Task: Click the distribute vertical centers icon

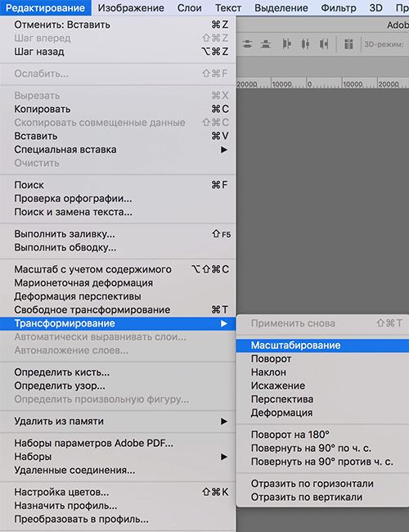Action: click(x=248, y=43)
